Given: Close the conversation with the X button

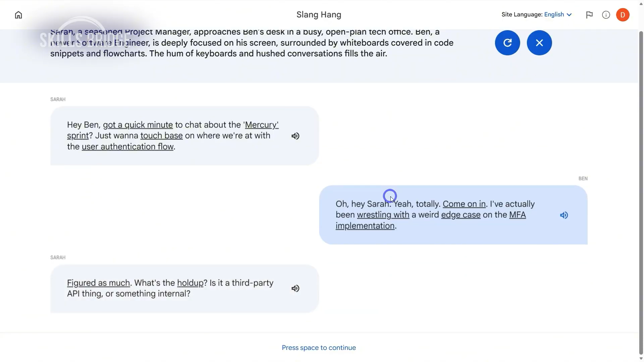Looking at the screenshot, I should (539, 43).
